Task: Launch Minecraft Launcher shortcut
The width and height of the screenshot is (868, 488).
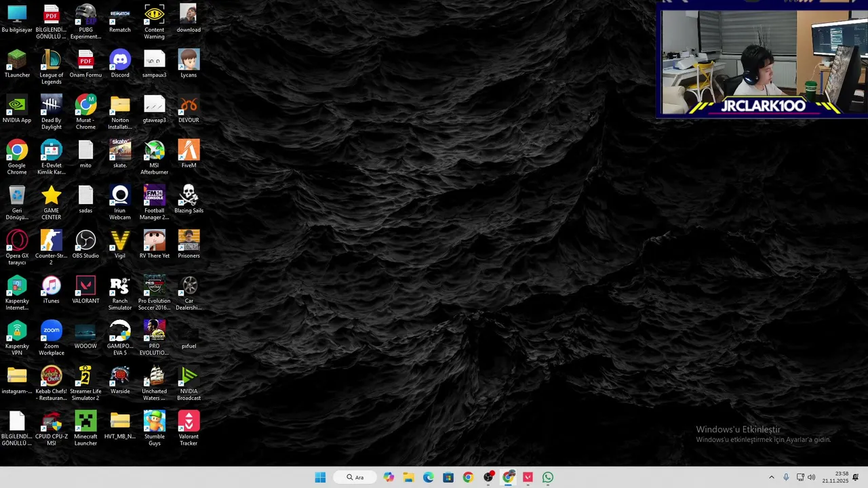Action: [x=85, y=428]
